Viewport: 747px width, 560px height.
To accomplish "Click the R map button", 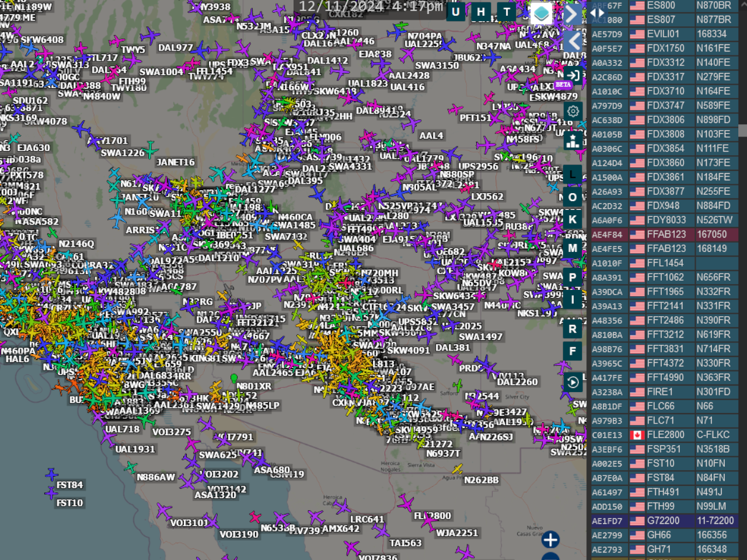I will point(573,328).
